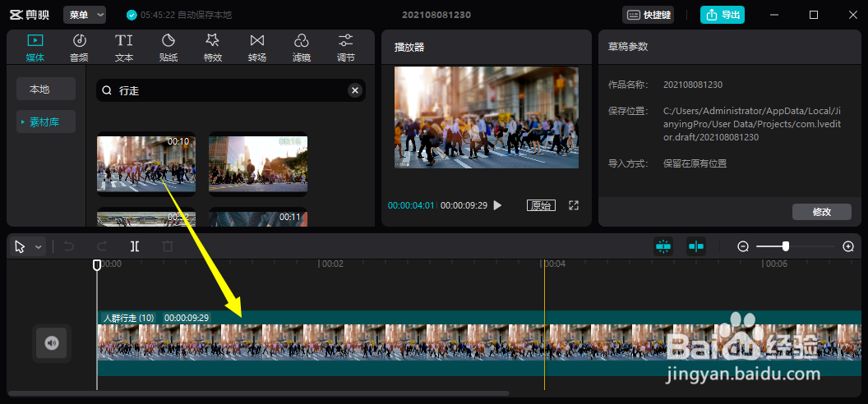Click the delete trash icon
The image size is (868, 404).
coord(168,246)
